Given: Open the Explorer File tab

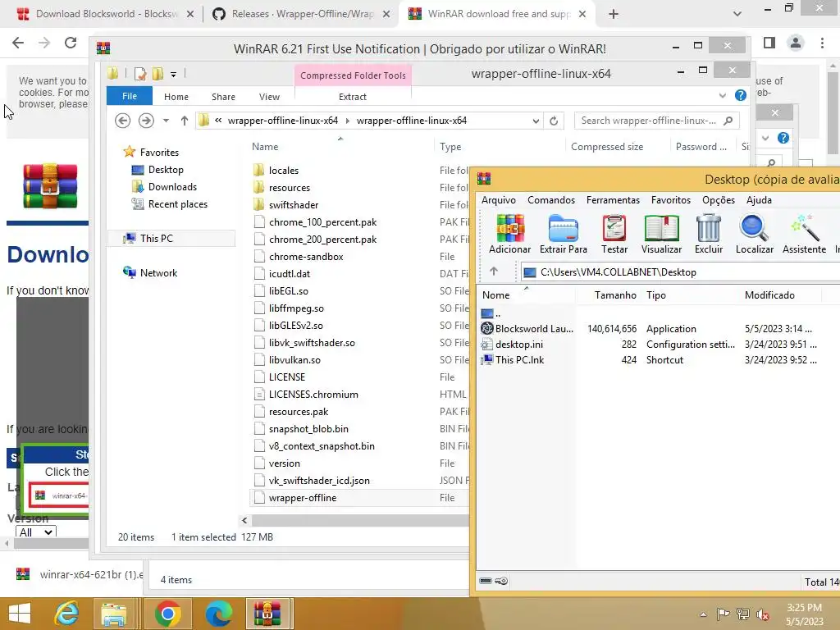Looking at the screenshot, I should [130, 96].
